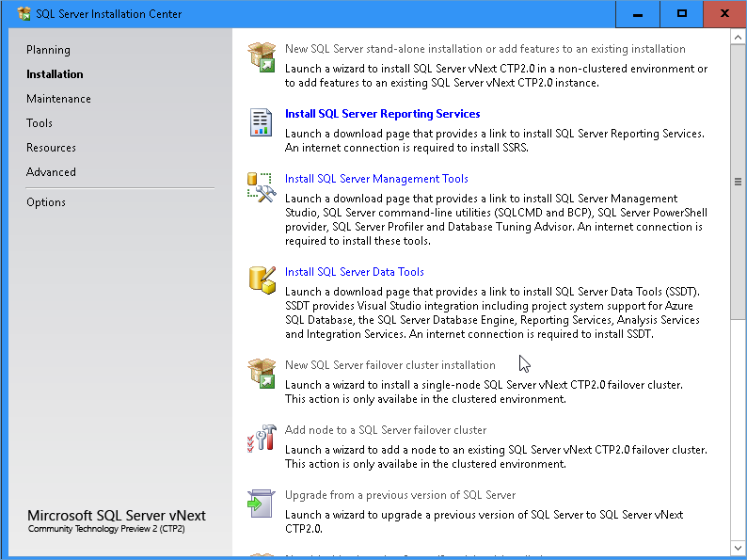Open the Advanced page
The image size is (747, 560).
tap(51, 172)
